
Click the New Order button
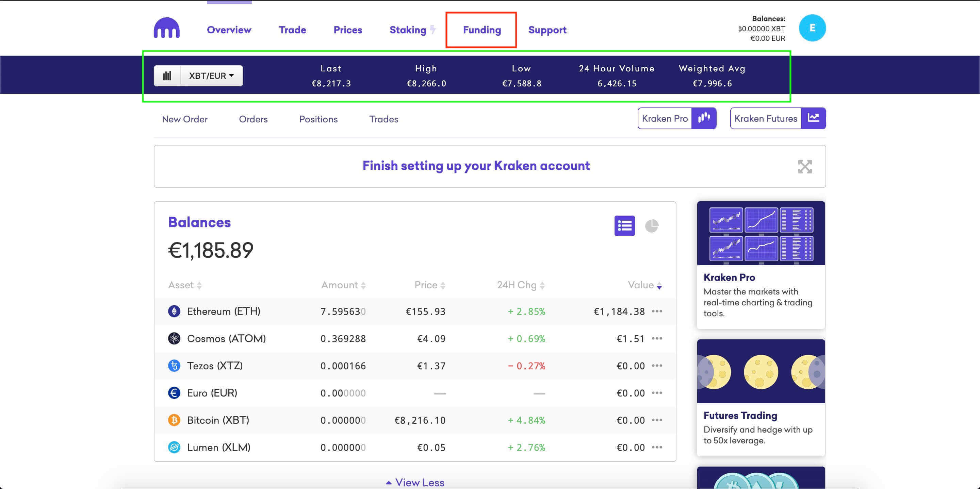[x=185, y=119]
